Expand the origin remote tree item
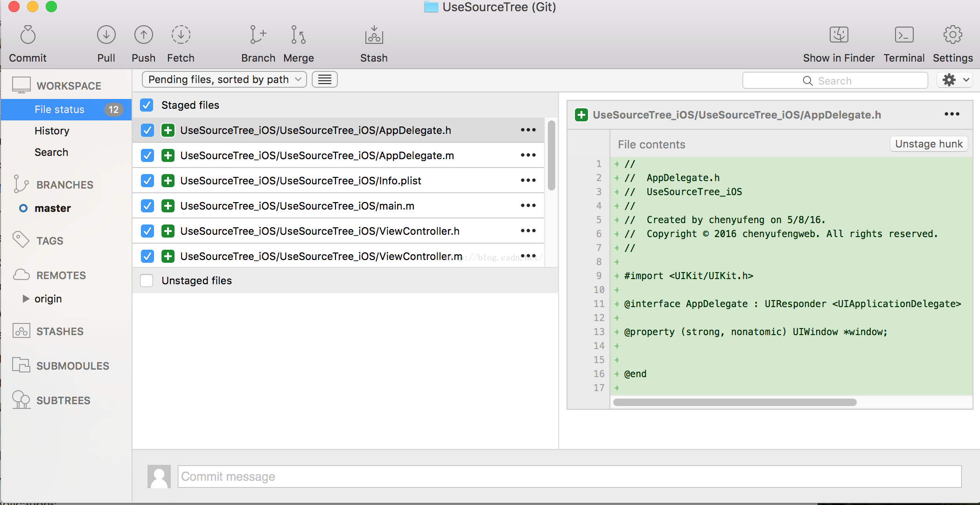The image size is (980, 505). [x=26, y=299]
